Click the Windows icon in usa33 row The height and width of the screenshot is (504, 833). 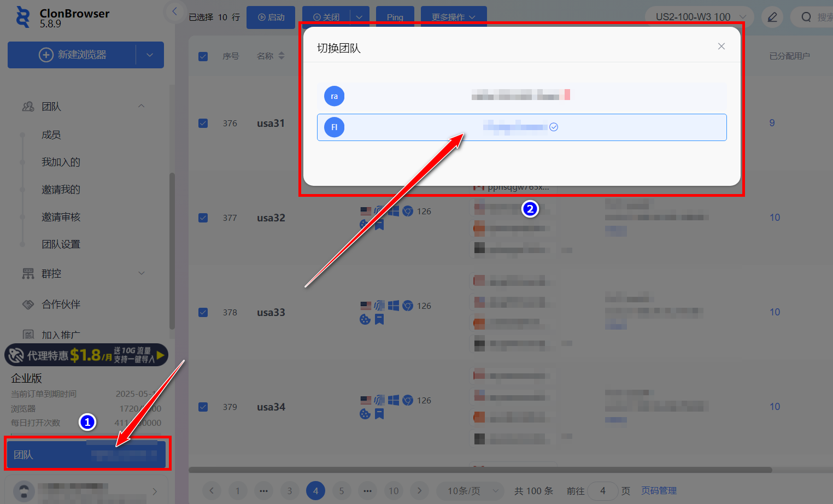pyautogui.click(x=394, y=306)
